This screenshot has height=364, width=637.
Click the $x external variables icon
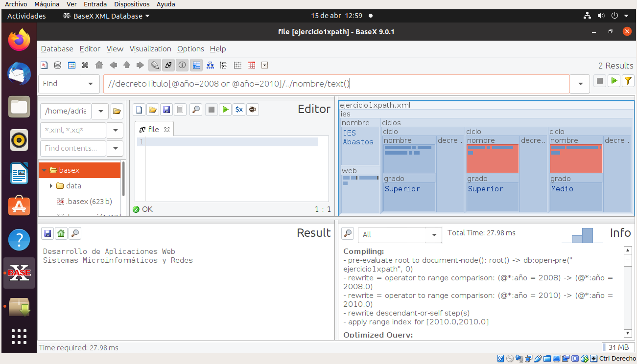click(238, 110)
